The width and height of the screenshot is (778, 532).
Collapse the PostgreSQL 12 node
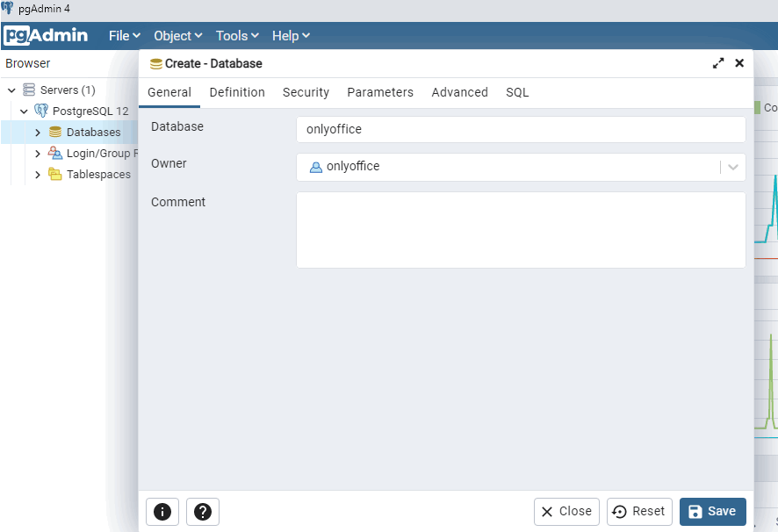click(x=24, y=111)
